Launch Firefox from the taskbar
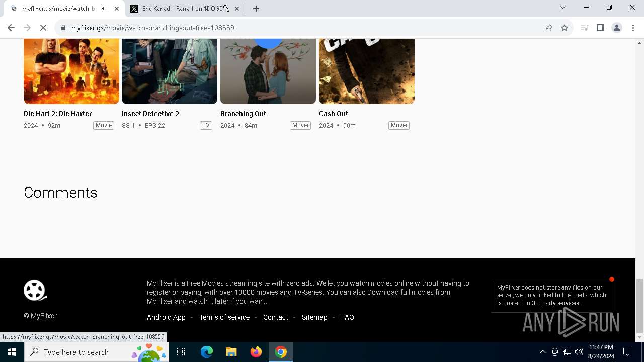This screenshot has height=362, width=644. pos(256,352)
